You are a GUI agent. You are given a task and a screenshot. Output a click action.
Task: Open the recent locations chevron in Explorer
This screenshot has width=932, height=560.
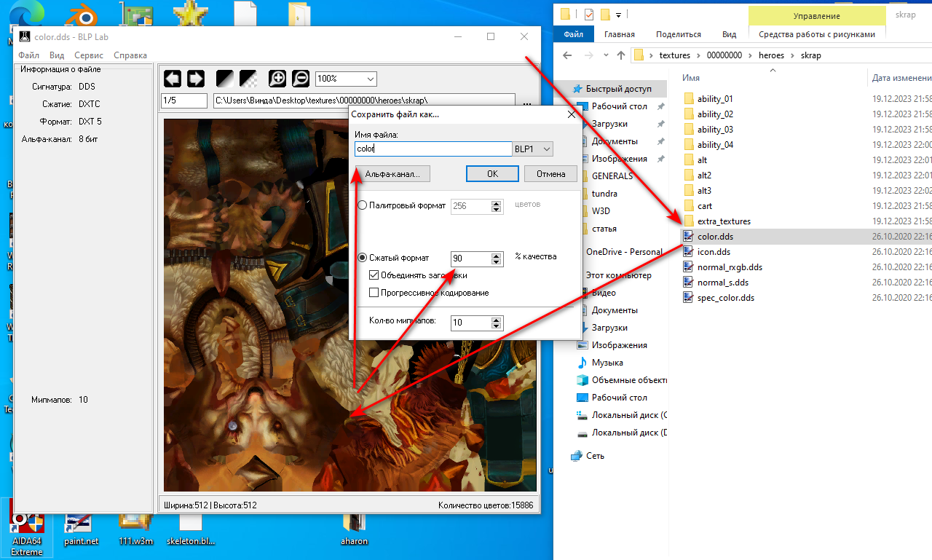click(606, 55)
